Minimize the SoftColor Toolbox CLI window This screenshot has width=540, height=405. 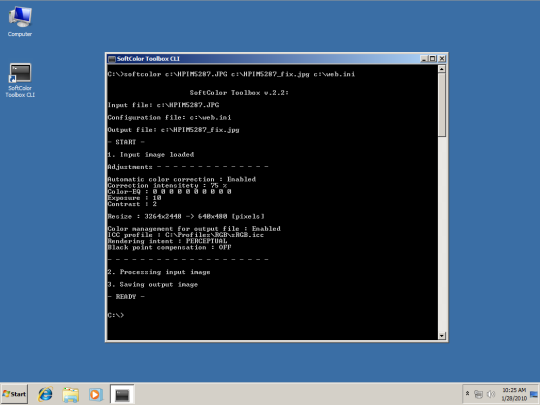424,59
